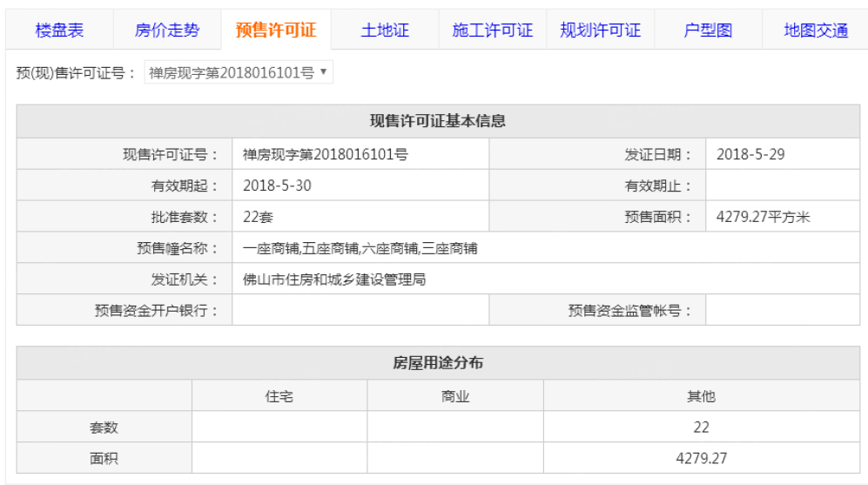Expand the 预(现)售许可证号 dropdown

click(x=239, y=72)
